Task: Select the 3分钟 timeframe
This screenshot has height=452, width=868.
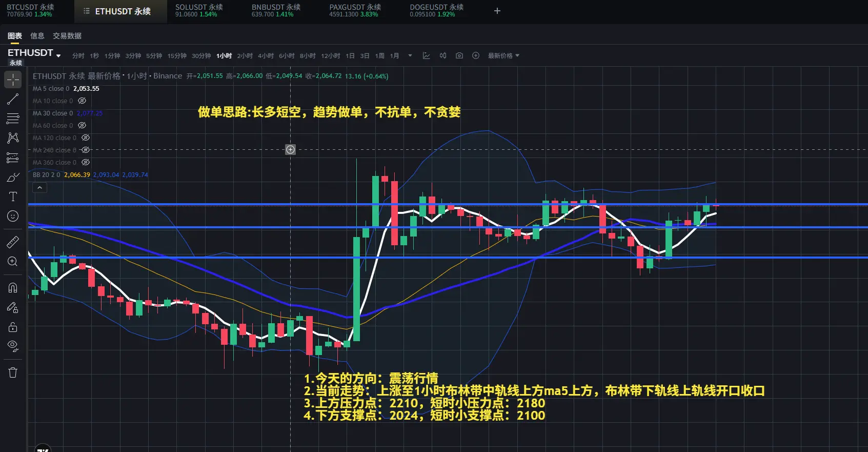Action: [133, 55]
